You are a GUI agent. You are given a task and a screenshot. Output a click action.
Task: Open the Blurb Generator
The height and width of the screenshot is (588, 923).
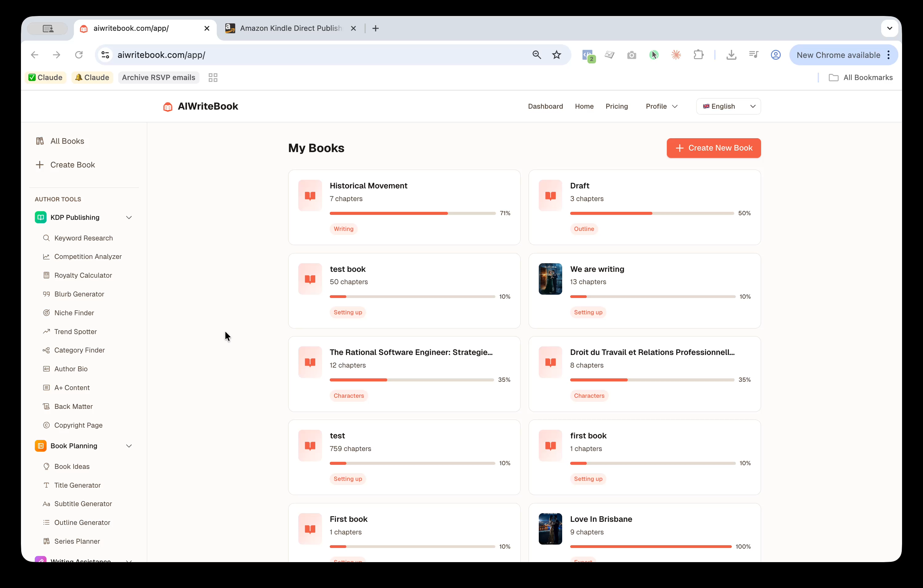(79, 294)
